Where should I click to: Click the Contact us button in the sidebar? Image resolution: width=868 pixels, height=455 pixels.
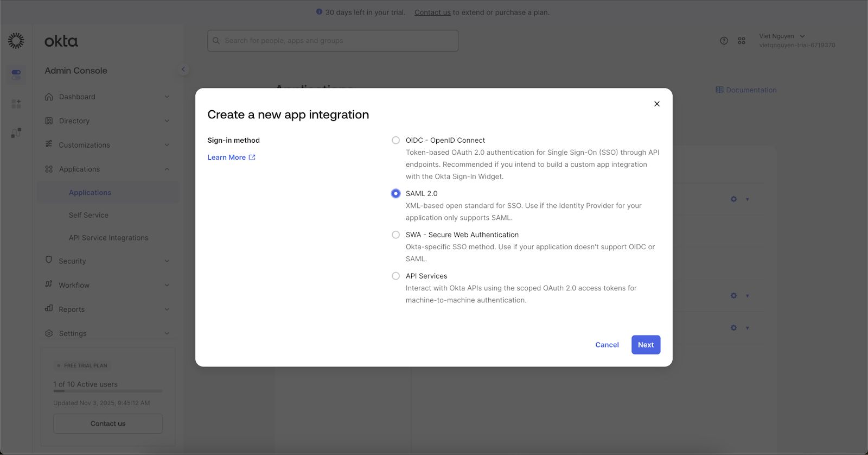(x=108, y=424)
